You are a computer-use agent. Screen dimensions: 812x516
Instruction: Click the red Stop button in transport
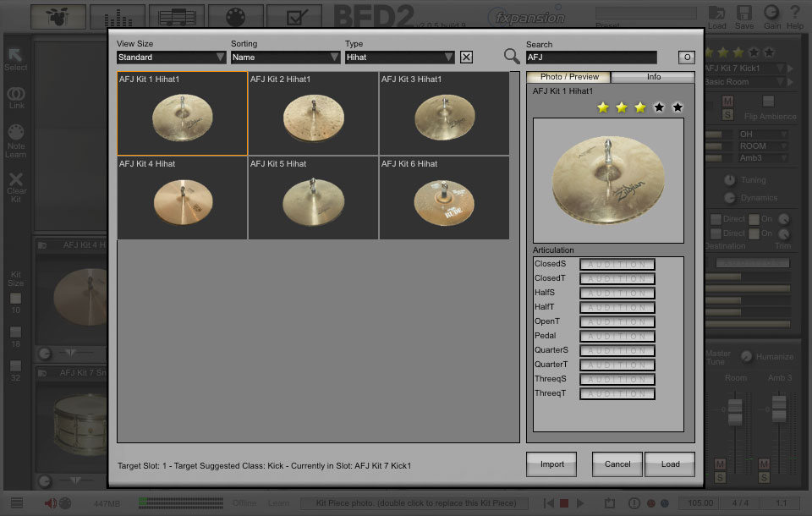point(564,503)
